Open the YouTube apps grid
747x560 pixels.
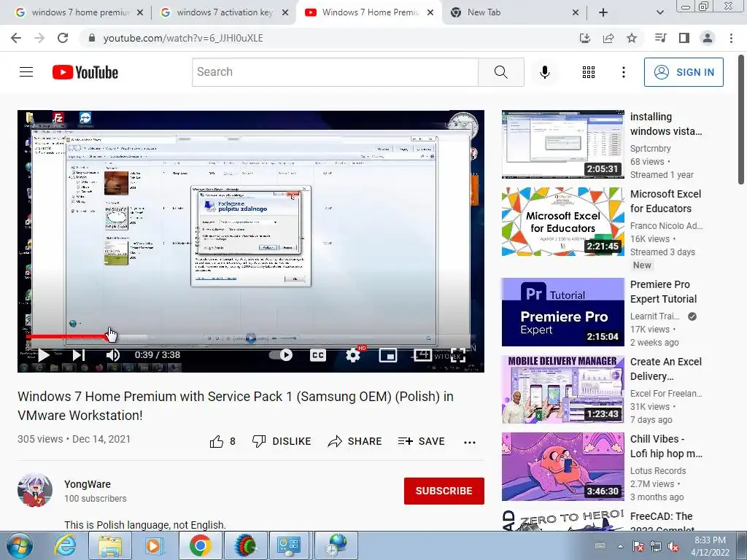[589, 72]
